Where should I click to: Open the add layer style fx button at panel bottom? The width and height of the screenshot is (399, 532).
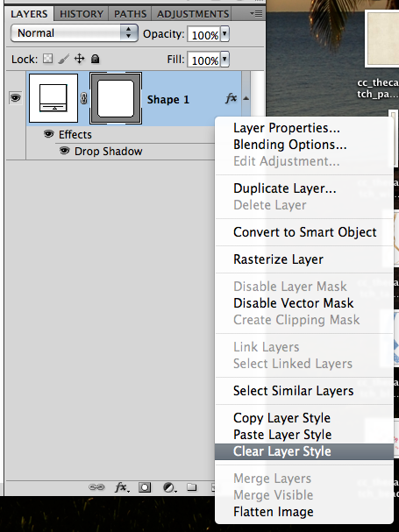coord(122,487)
